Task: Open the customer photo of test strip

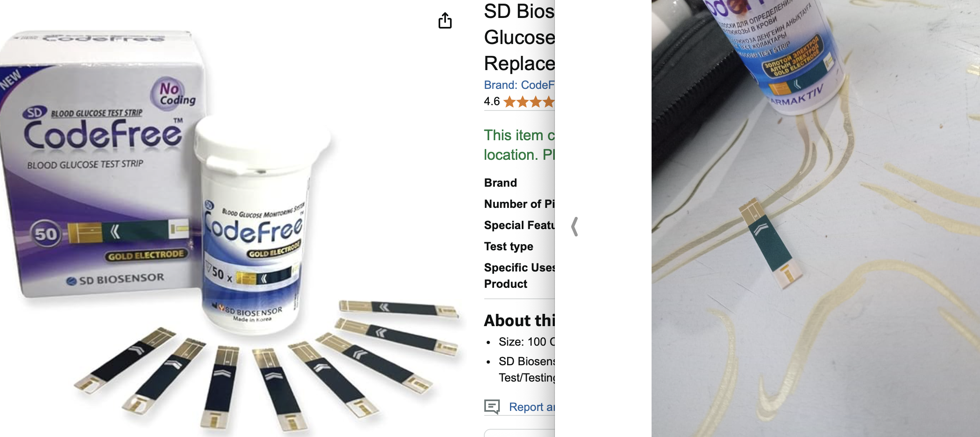Action: pyautogui.click(x=816, y=218)
